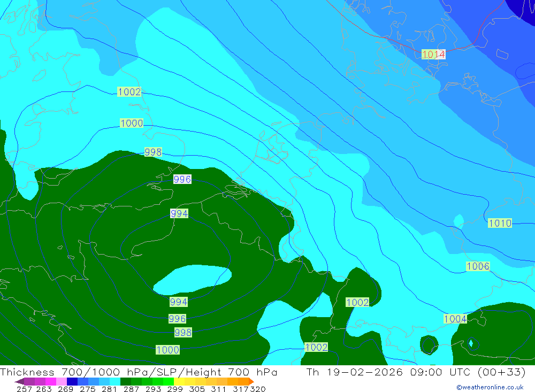Click the 1006 isobar label
This screenshot has width=535, height=392.
point(478,266)
